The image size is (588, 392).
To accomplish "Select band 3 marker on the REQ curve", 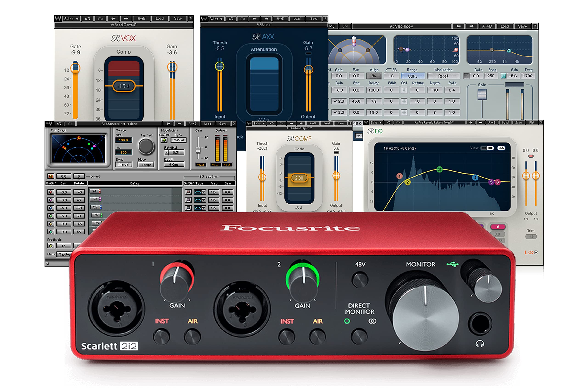I will [440, 169].
